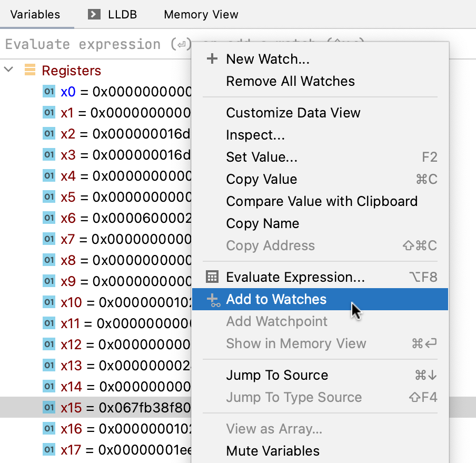
Task: Select the highlighted Add to Watches entry
Action: pyautogui.click(x=276, y=299)
